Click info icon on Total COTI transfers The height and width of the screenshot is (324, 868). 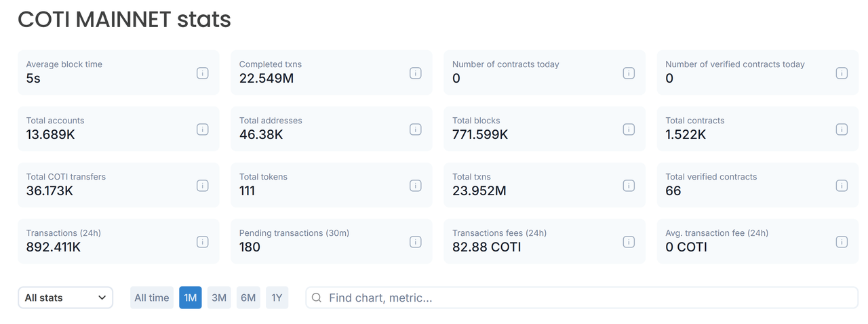pyautogui.click(x=202, y=185)
